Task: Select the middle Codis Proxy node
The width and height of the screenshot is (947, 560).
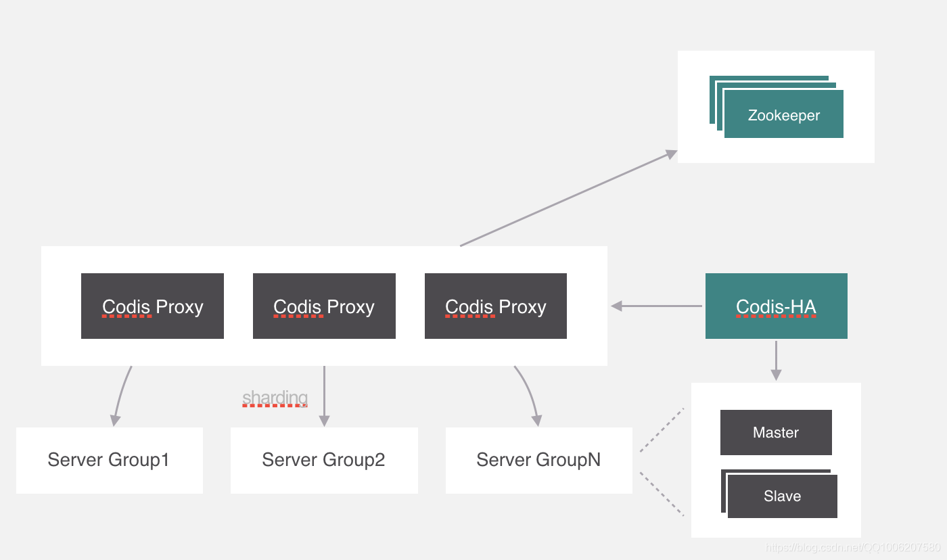Action: 324,306
